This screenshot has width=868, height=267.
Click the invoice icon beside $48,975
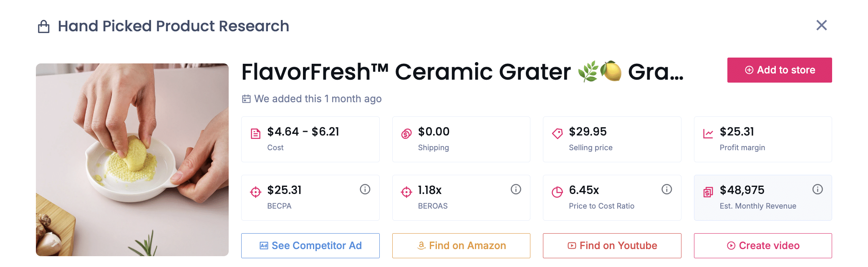pos(707,190)
